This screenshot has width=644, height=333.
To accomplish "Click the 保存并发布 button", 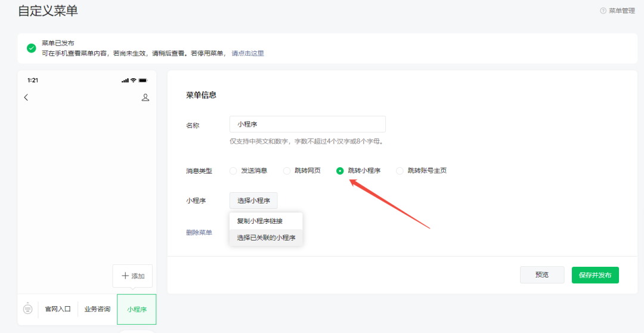I will pos(595,275).
